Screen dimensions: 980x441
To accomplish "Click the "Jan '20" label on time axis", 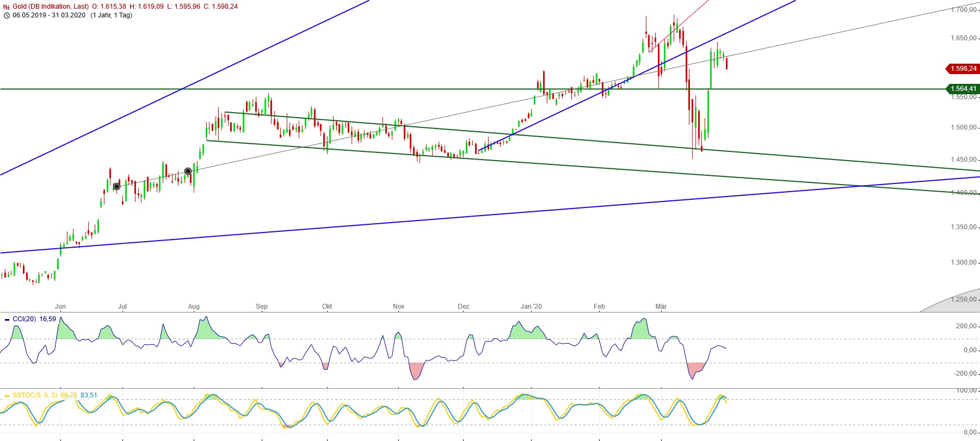I will coord(531,307).
